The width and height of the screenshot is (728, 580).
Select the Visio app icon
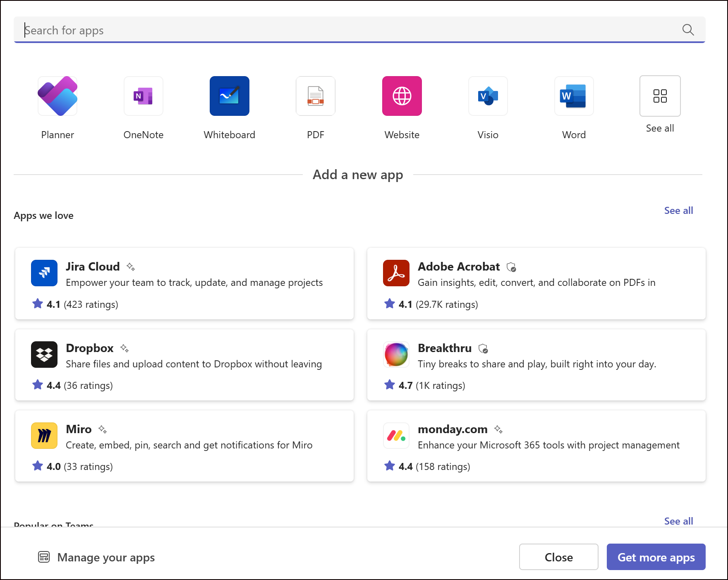(x=488, y=96)
